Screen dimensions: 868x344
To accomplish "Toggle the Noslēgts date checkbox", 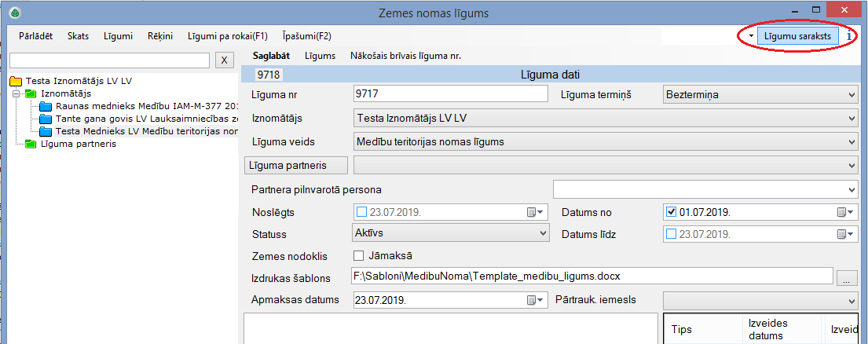I will [361, 211].
